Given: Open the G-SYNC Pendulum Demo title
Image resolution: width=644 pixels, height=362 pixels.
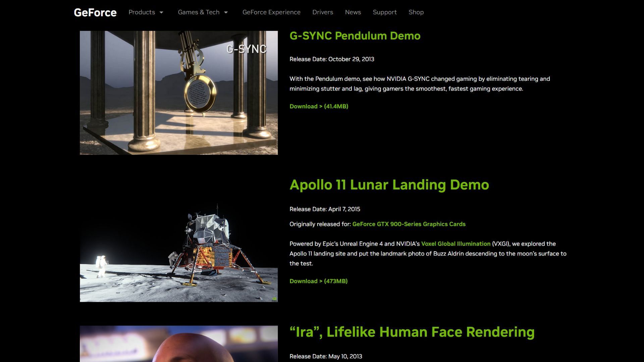Looking at the screenshot, I should coord(355,36).
